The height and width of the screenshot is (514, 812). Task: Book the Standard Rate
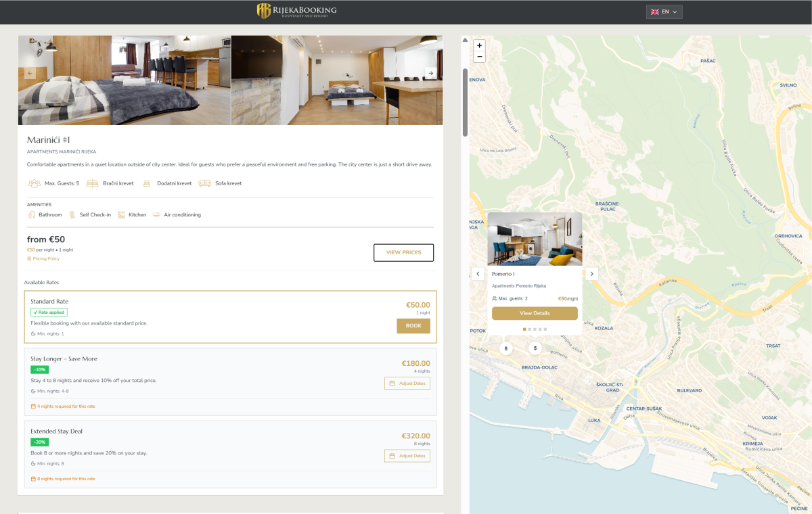pos(413,325)
